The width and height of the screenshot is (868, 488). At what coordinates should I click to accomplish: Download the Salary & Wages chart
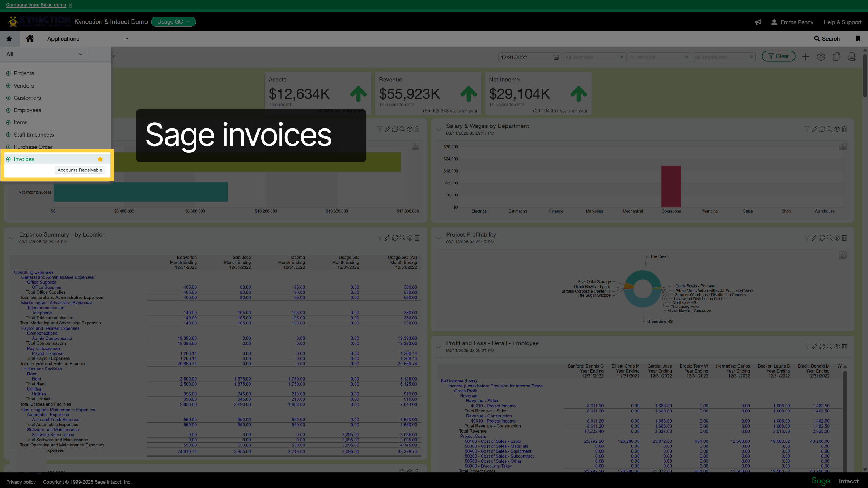[x=843, y=147]
